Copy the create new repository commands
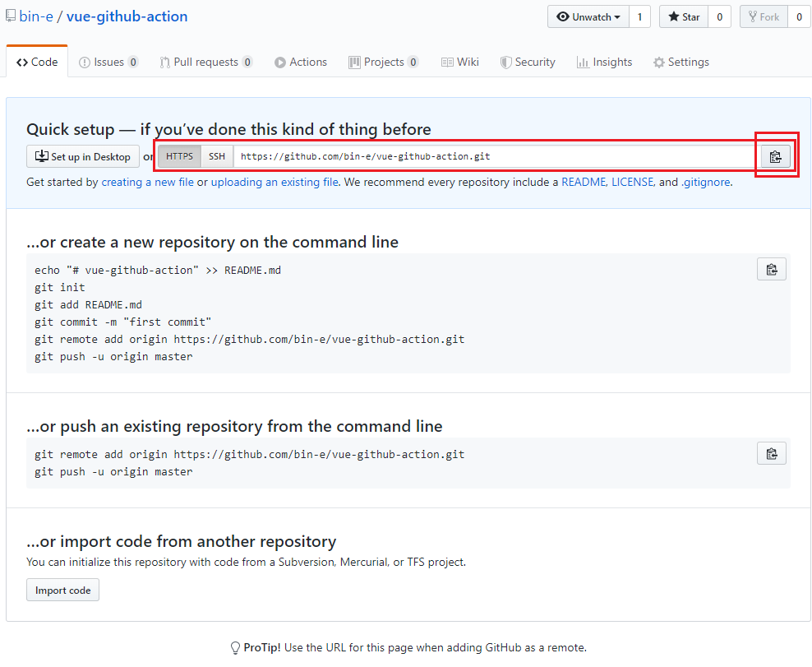 (x=772, y=269)
